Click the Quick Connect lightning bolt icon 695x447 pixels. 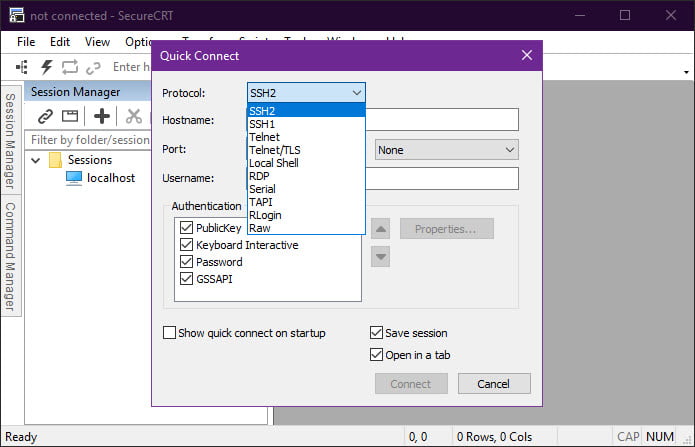(x=47, y=67)
